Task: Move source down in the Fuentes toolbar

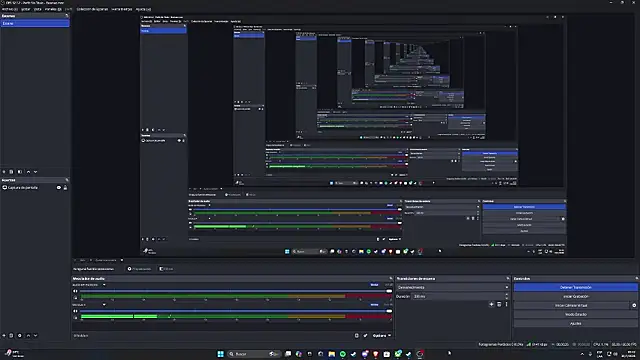Action: click(36, 336)
